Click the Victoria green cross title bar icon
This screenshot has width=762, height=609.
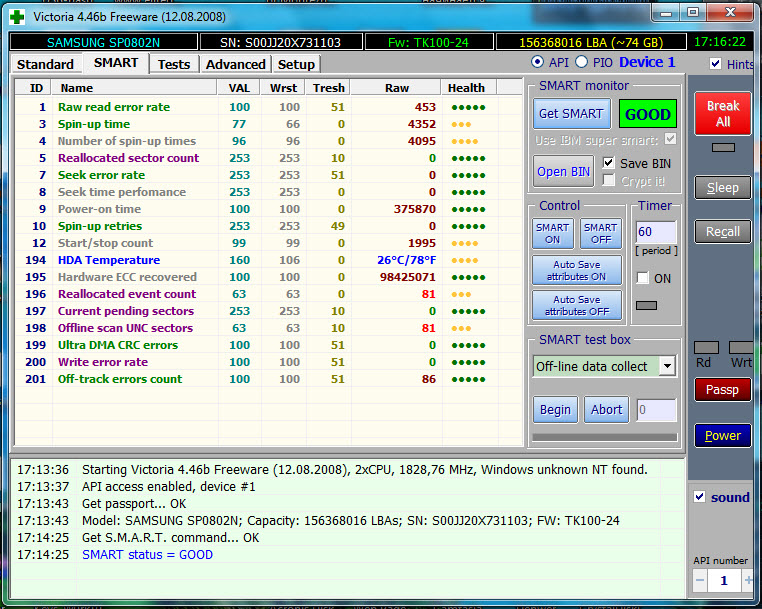click(x=18, y=16)
